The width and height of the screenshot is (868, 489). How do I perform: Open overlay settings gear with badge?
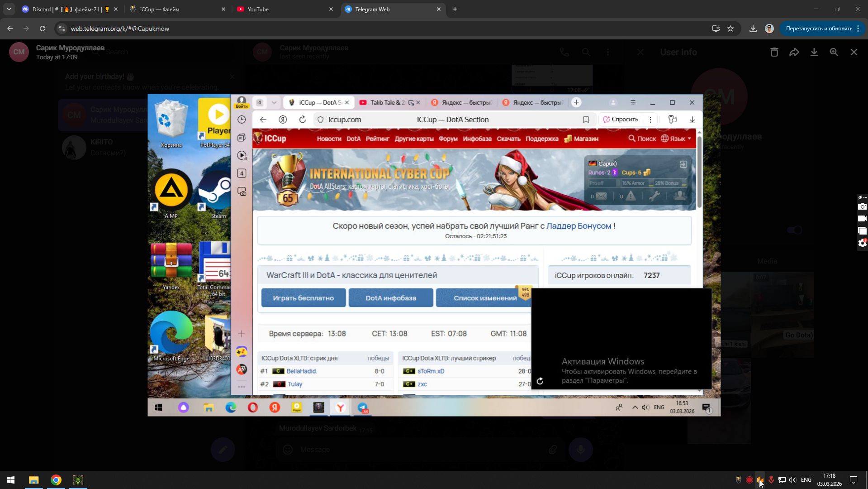click(862, 243)
